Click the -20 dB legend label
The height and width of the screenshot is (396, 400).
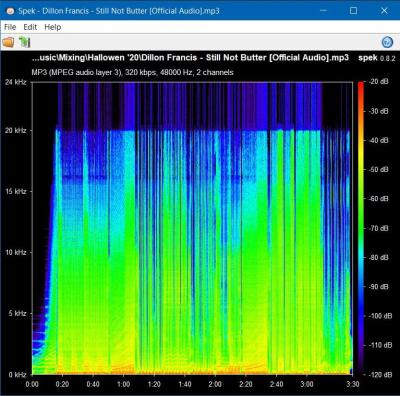click(x=379, y=82)
